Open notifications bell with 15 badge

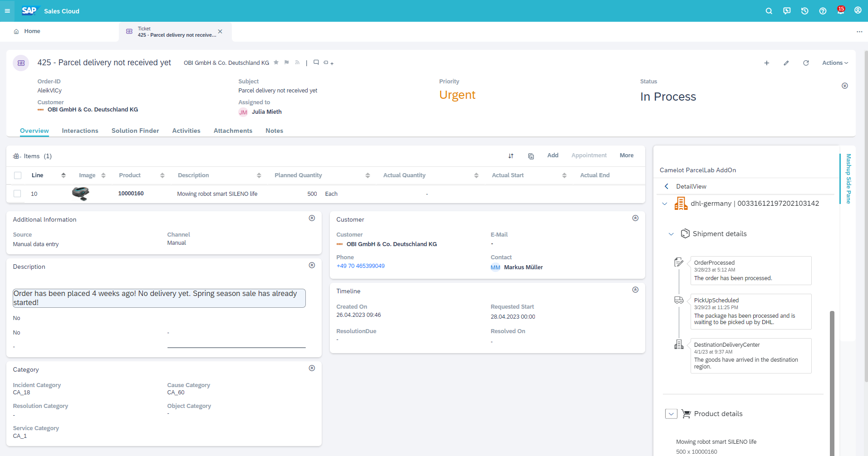841,10
